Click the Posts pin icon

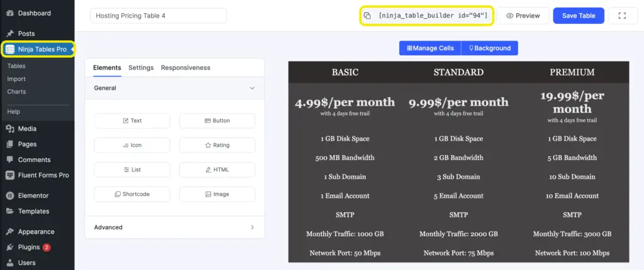(10, 33)
